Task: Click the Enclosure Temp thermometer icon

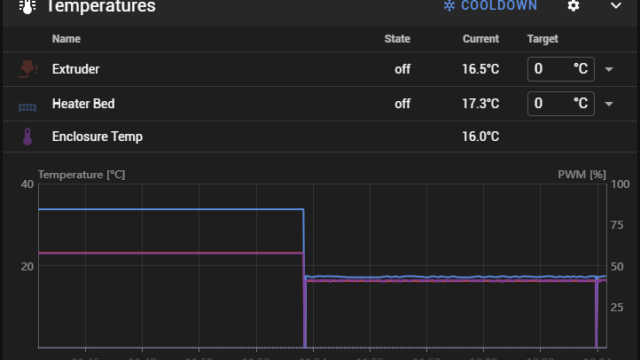Action: click(x=27, y=137)
